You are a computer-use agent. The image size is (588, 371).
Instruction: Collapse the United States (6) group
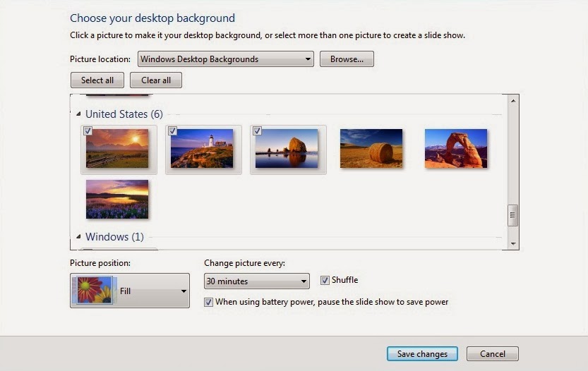coord(78,114)
